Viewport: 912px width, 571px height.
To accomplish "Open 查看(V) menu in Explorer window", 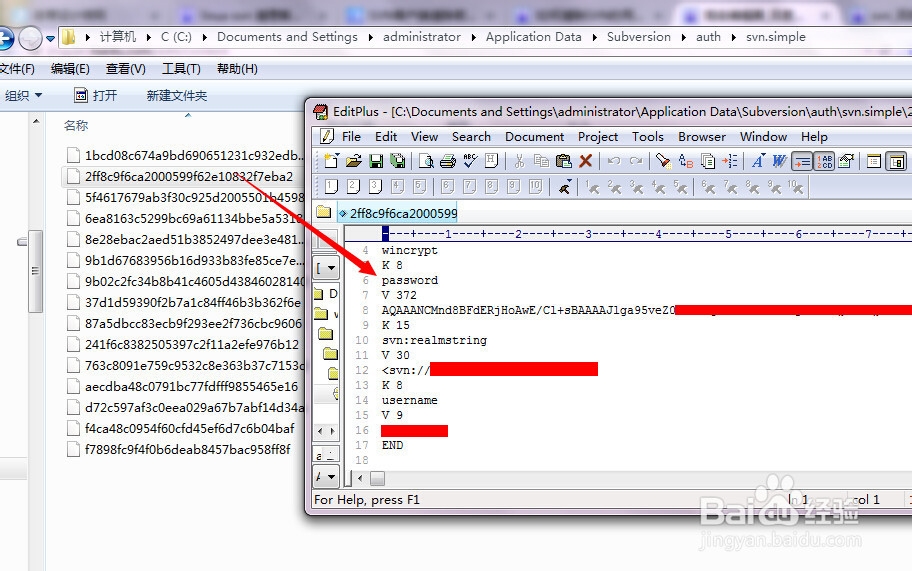I will tap(126, 69).
